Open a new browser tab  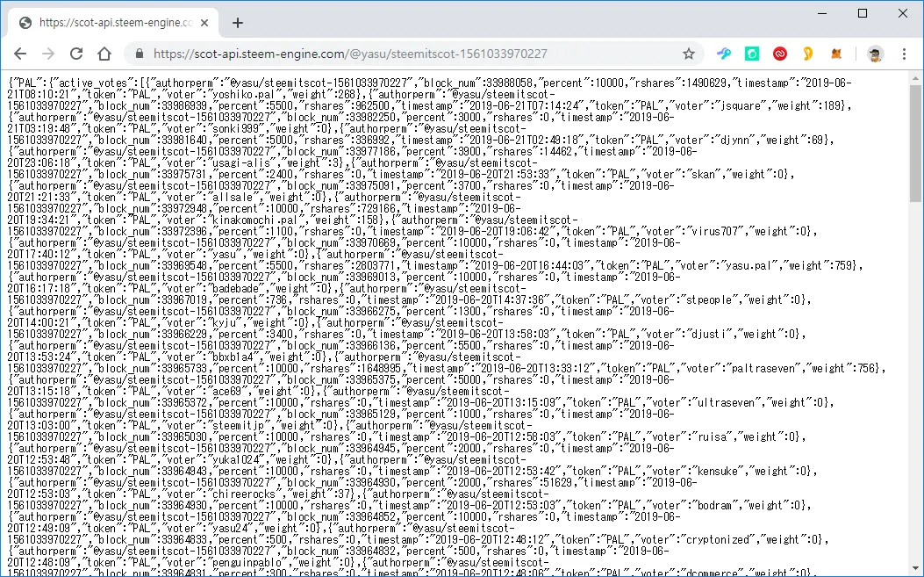(238, 23)
